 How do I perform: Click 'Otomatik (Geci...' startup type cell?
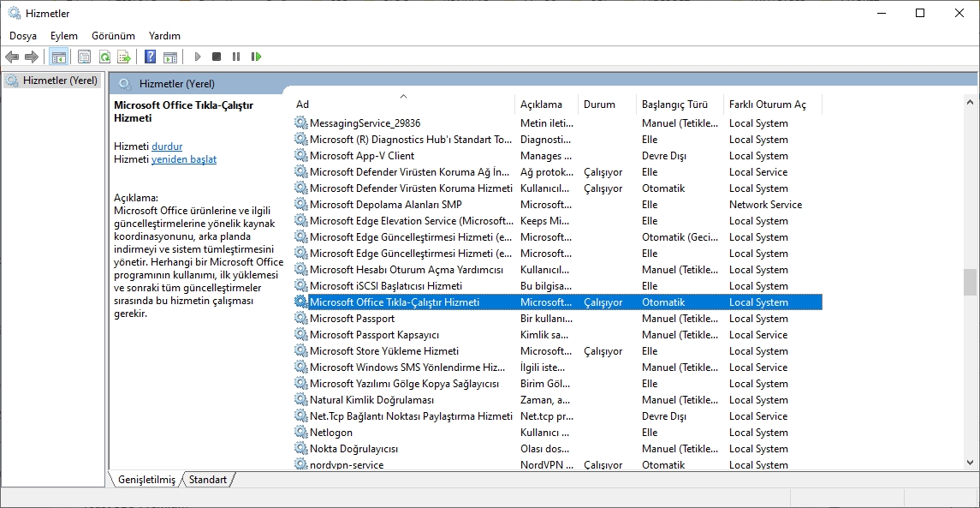point(680,237)
